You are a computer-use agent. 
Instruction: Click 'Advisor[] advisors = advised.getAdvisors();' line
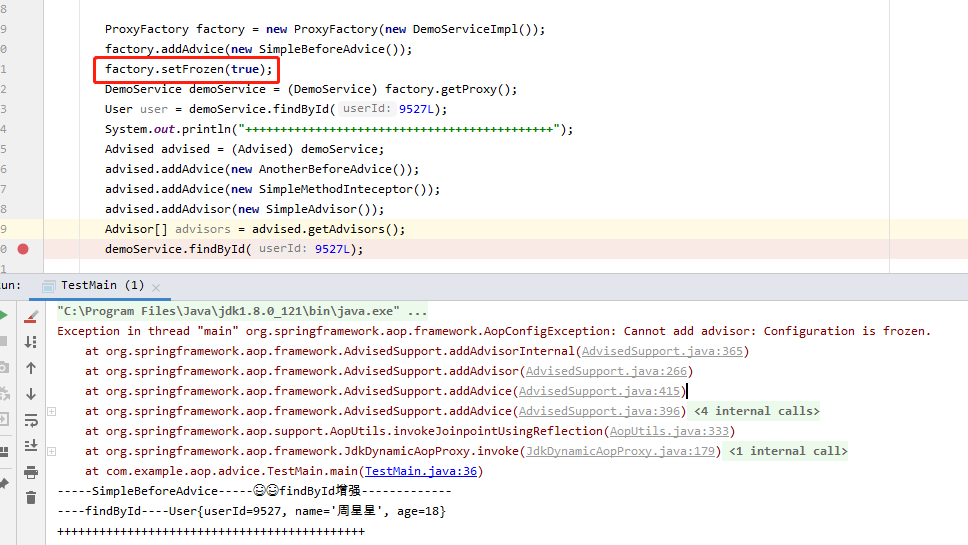point(255,229)
